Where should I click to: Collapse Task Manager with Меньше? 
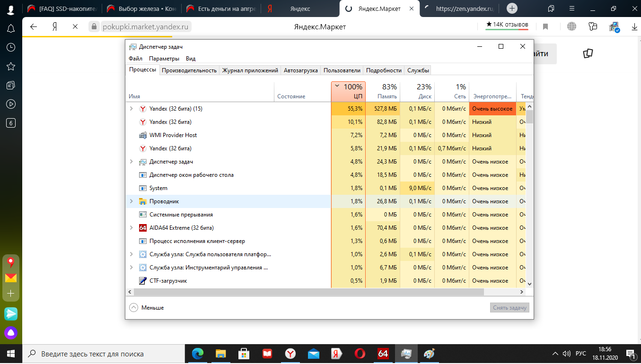click(147, 308)
